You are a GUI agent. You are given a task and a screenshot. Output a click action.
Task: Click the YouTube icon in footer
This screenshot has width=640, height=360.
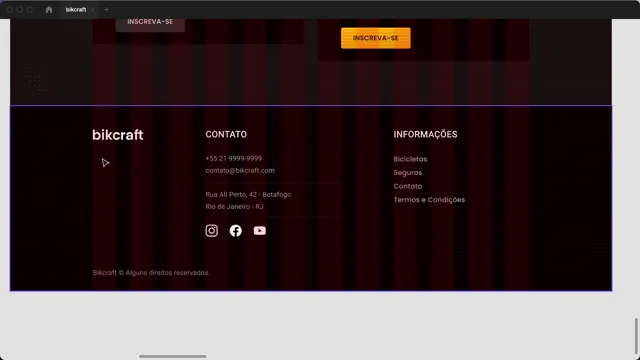coord(260,231)
